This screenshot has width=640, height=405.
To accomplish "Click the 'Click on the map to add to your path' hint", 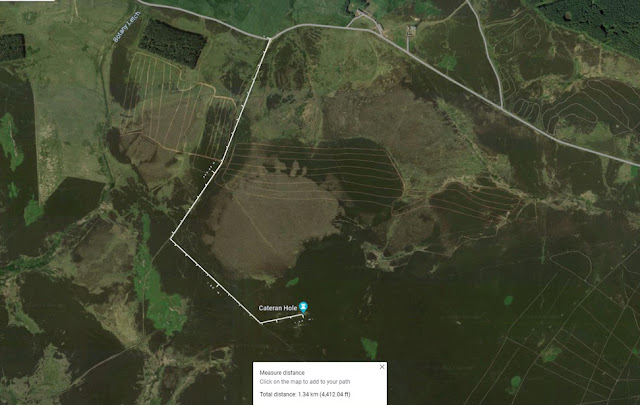I will (305, 382).
